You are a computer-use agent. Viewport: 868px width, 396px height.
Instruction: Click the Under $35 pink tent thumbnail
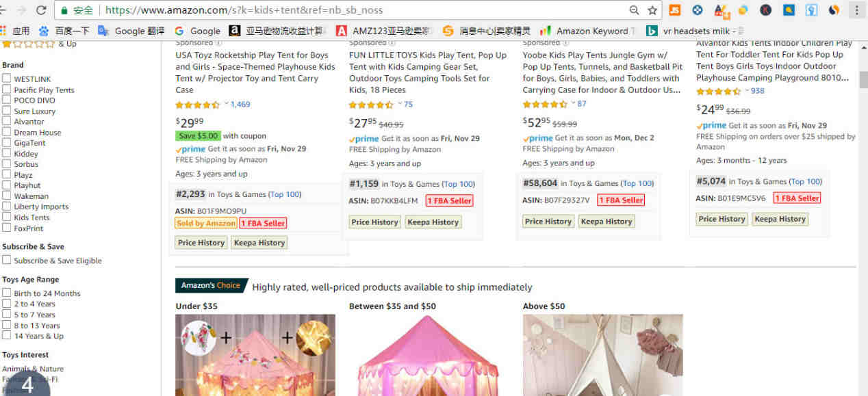click(x=255, y=355)
